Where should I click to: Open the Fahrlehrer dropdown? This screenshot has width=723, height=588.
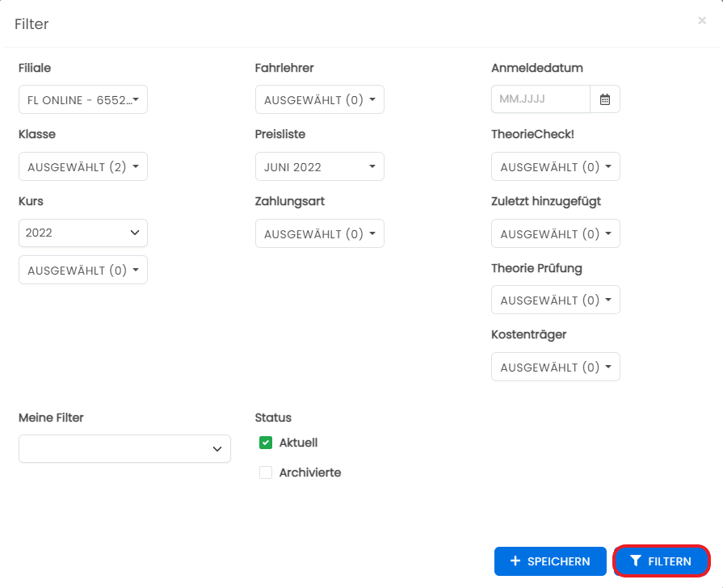coord(320,99)
